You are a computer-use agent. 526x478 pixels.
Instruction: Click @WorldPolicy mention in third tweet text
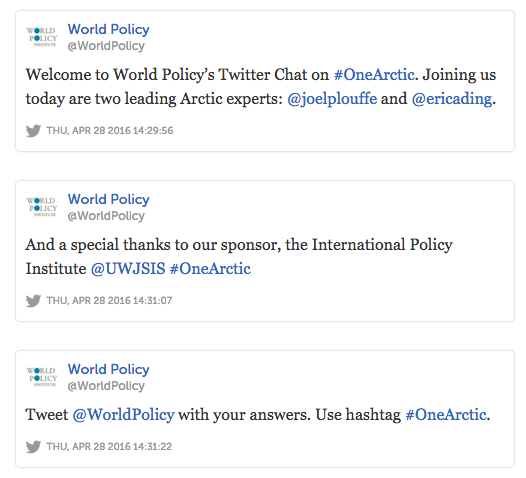pos(123,415)
